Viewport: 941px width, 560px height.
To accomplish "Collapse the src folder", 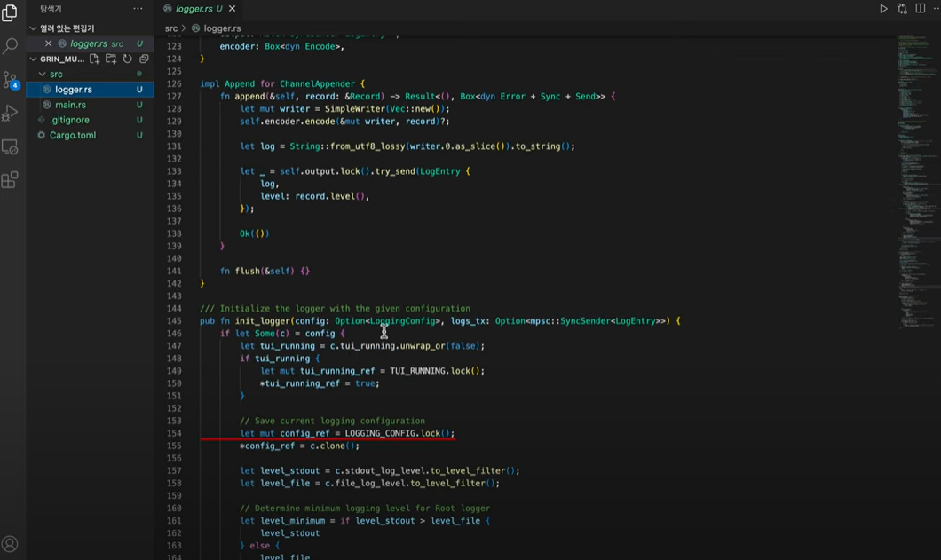I will [x=42, y=74].
